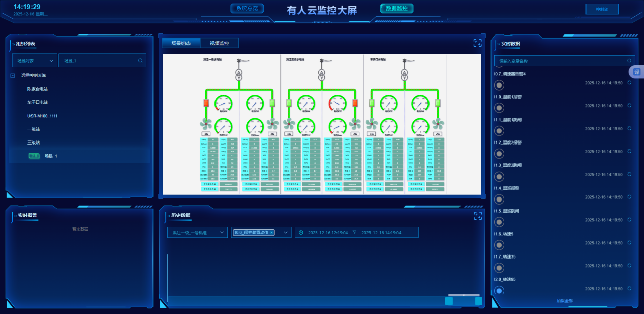Remove the I0.0_保护装置动作 tag
Screen dimensions: 644x314
(x=272, y=233)
